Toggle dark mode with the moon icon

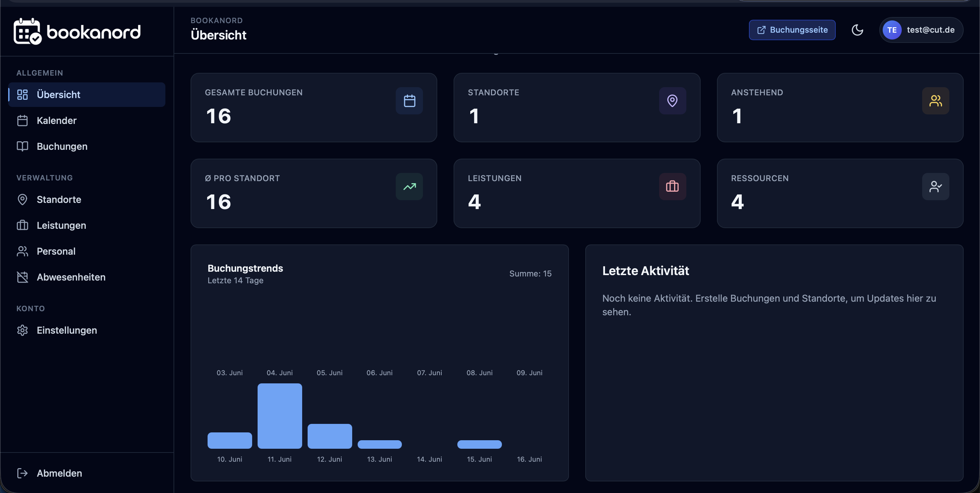point(857,30)
